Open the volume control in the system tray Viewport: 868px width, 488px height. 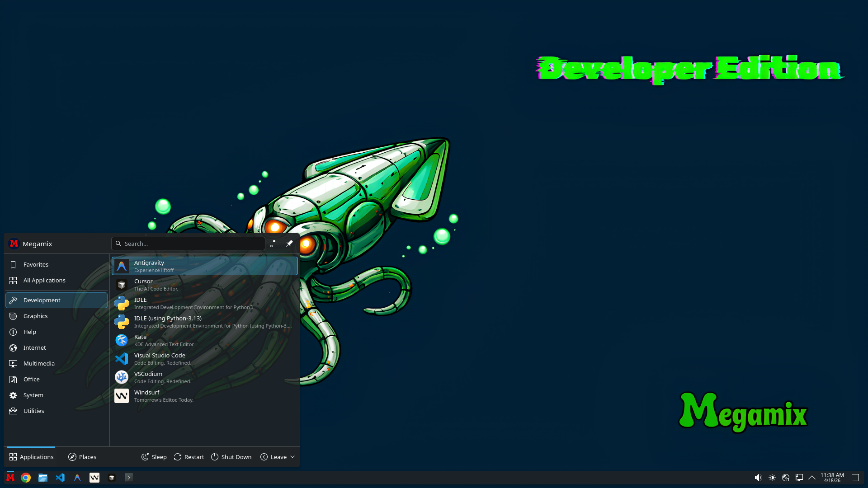[x=759, y=477]
